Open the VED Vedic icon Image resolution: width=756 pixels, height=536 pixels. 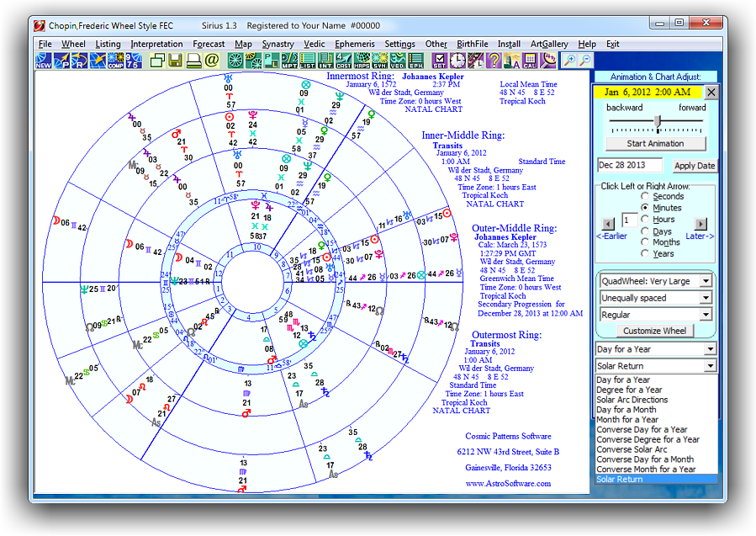398,61
